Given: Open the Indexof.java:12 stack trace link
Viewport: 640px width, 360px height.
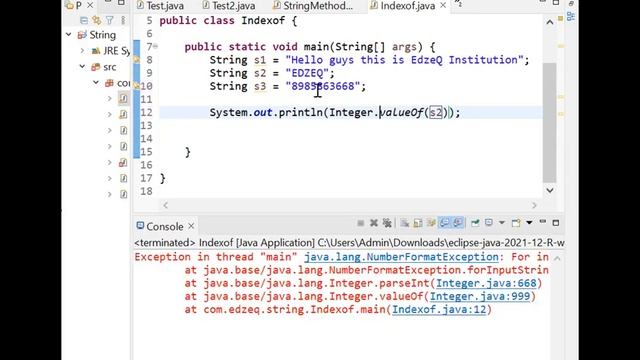Looking at the screenshot, I should 439,309.
